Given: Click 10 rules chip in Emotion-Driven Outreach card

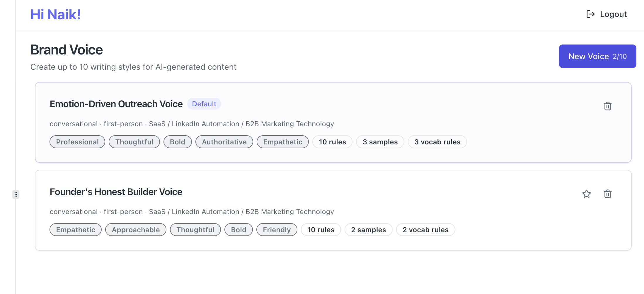Looking at the screenshot, I should coord(332,142).
